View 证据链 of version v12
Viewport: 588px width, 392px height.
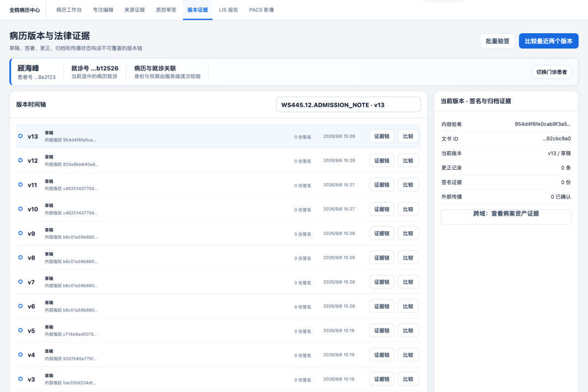point(382,161)
